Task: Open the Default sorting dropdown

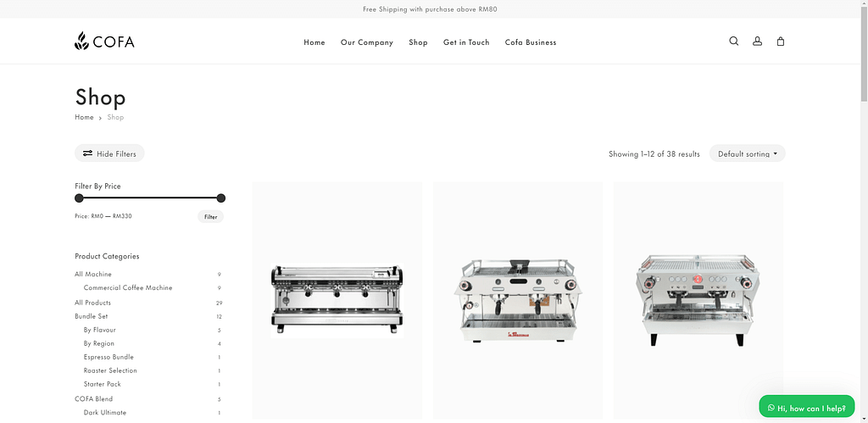Action: point(748,153)
